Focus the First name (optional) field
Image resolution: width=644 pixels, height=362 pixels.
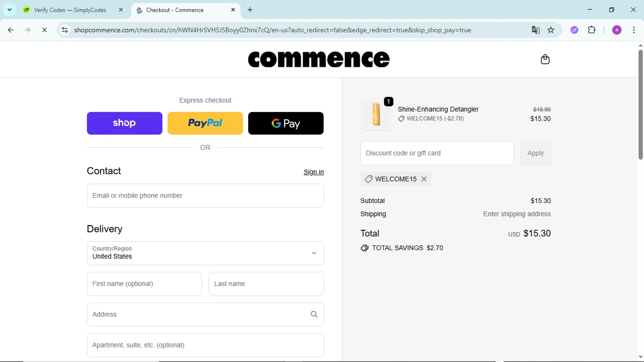[144, 284]
